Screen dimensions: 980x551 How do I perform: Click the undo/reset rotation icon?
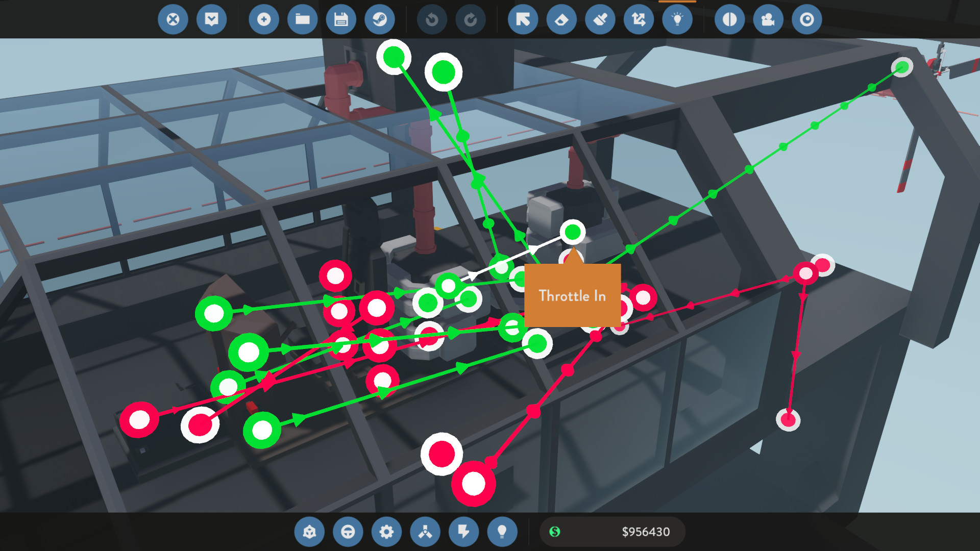[x=431, y=19]
